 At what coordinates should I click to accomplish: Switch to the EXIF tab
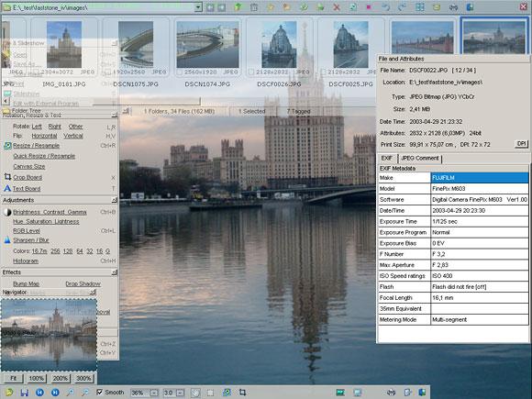[x=386, y=158]
